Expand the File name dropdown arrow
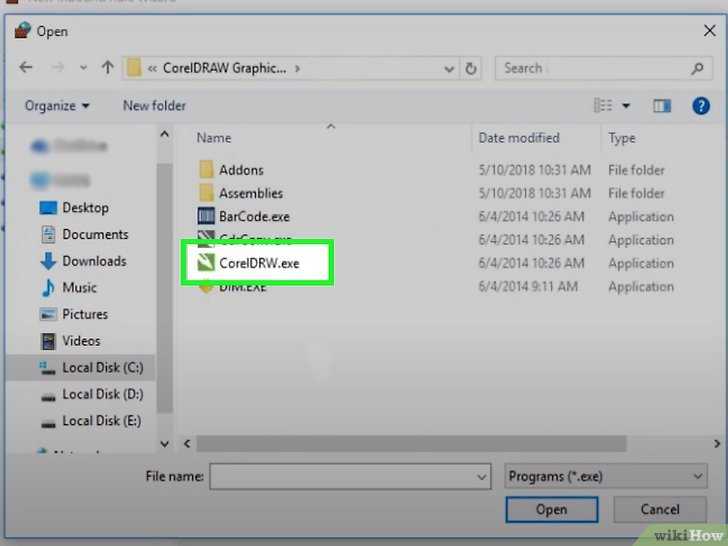The width and height of the screenshot is (728, 546). tap(481, 477)
